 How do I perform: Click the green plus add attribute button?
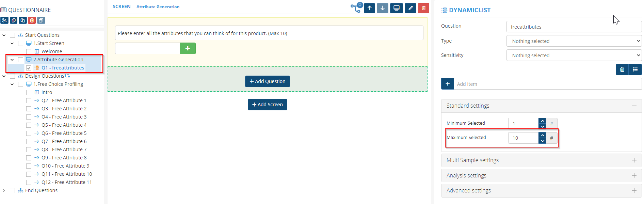(188, 48)
